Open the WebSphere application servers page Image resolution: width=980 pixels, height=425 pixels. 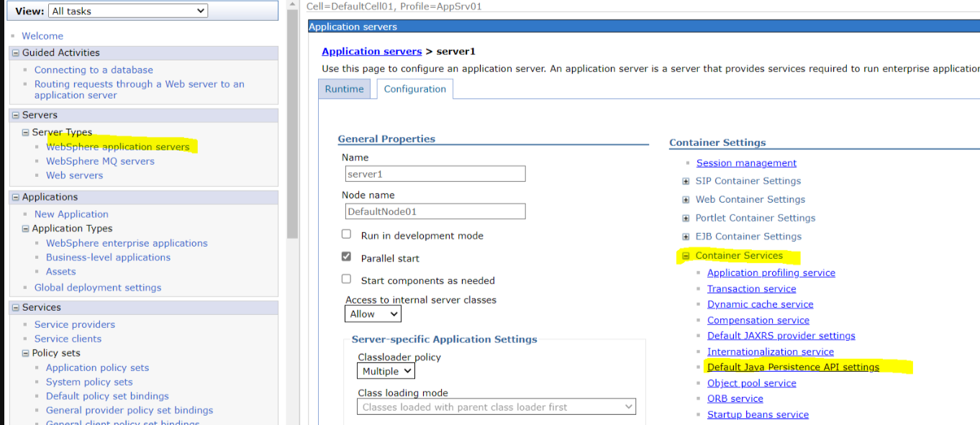pyautogui.click(x=119, y=146)
